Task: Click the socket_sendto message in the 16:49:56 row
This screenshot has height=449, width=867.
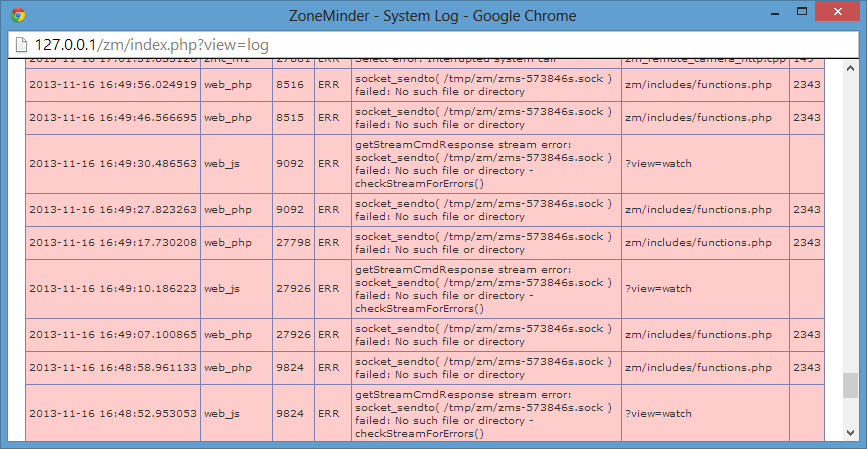Action: click(483, 85)
